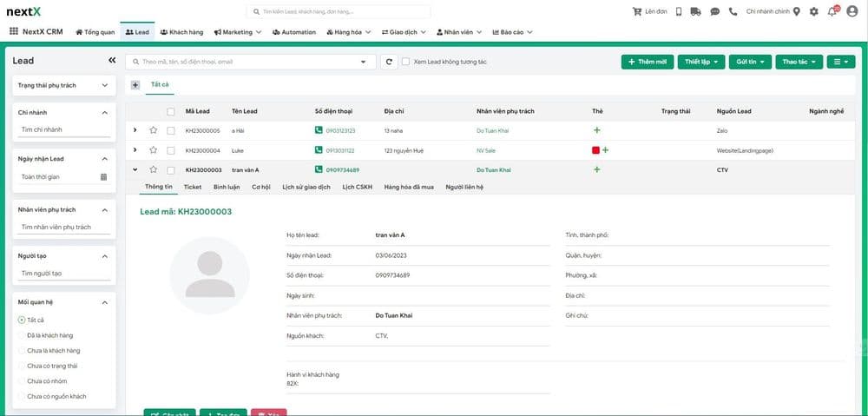Screen dimensions: 868x416
Task: Open the shopping cart Lên đơn icon
Action: [x=637, y=11]
